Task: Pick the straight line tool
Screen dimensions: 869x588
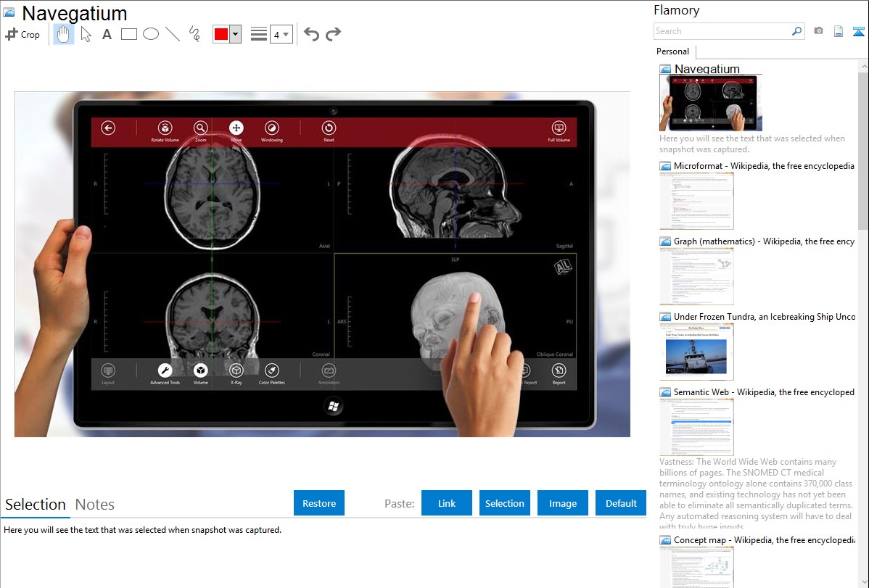Action: [x=173, y=34]
